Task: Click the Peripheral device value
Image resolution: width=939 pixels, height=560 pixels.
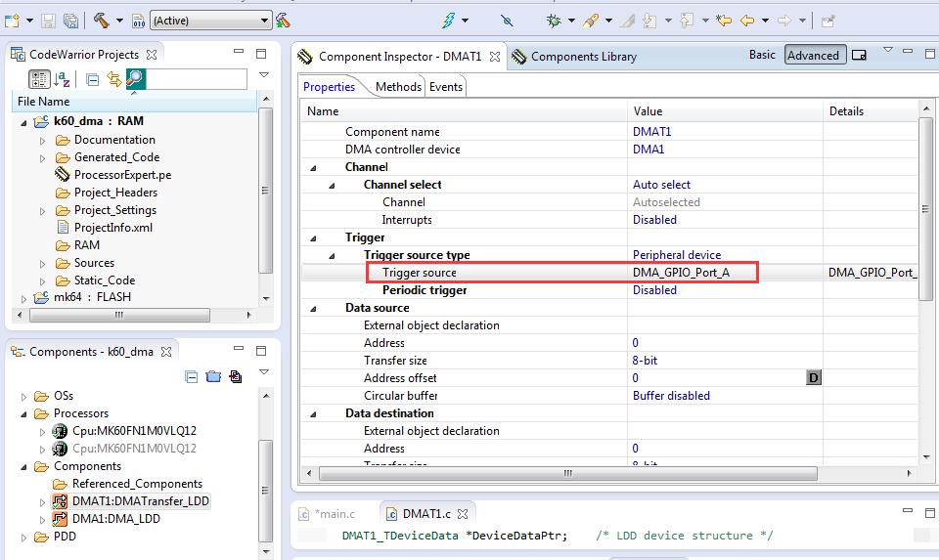Action: pos(677,255)
